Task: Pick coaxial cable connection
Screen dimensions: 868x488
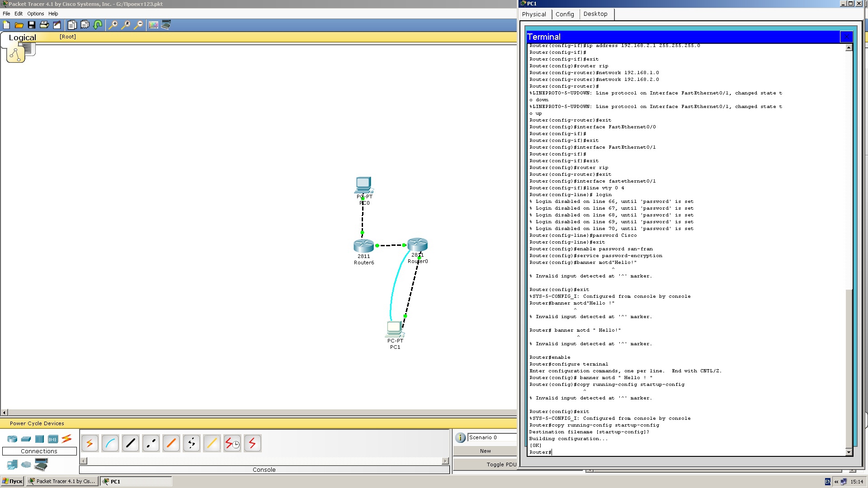Action: coord(212,443)
